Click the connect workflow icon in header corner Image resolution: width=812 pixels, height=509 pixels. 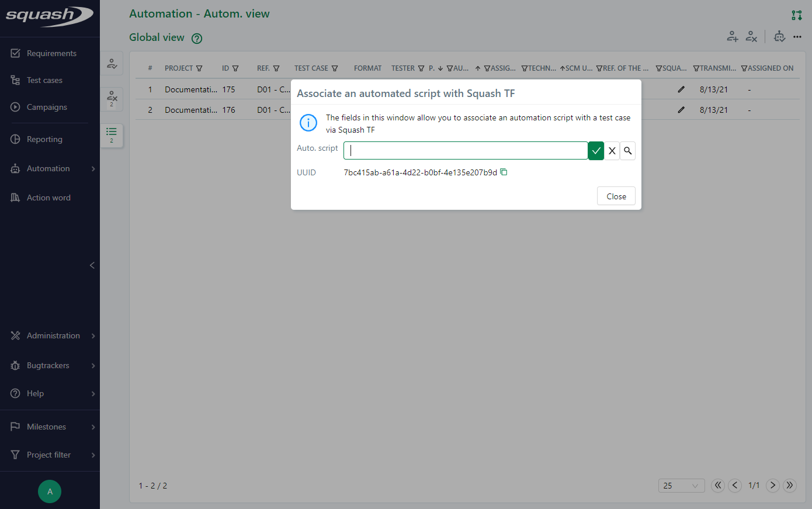[797, 15]
